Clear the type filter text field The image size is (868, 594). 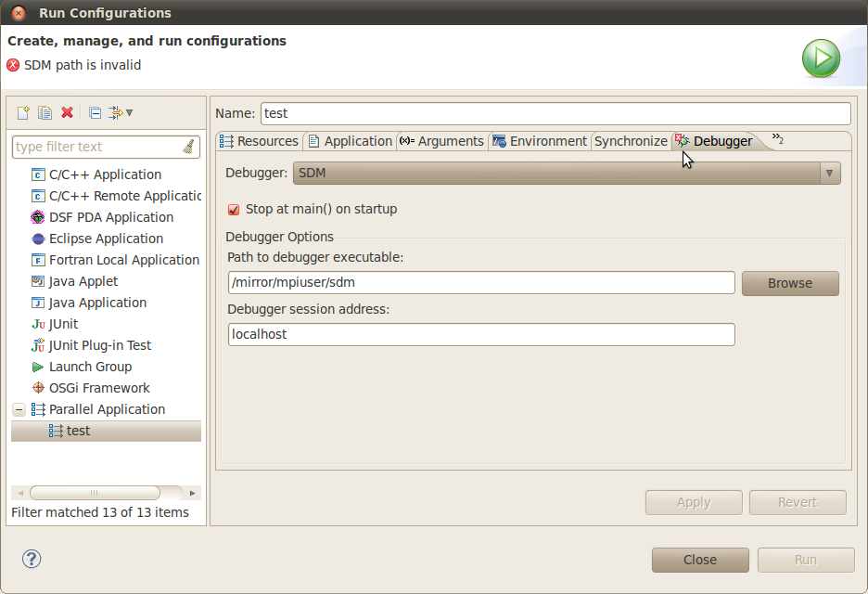189,147
